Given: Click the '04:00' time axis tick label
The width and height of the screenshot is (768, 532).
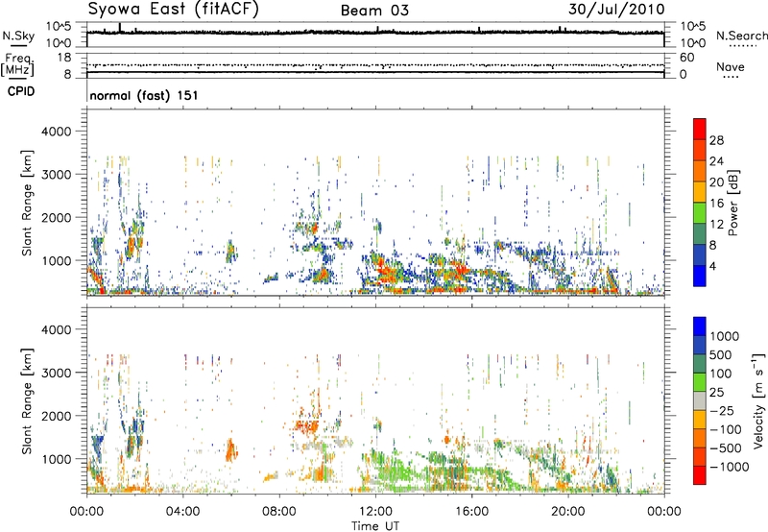Looking at the screenshot, I should click(182, 512).
